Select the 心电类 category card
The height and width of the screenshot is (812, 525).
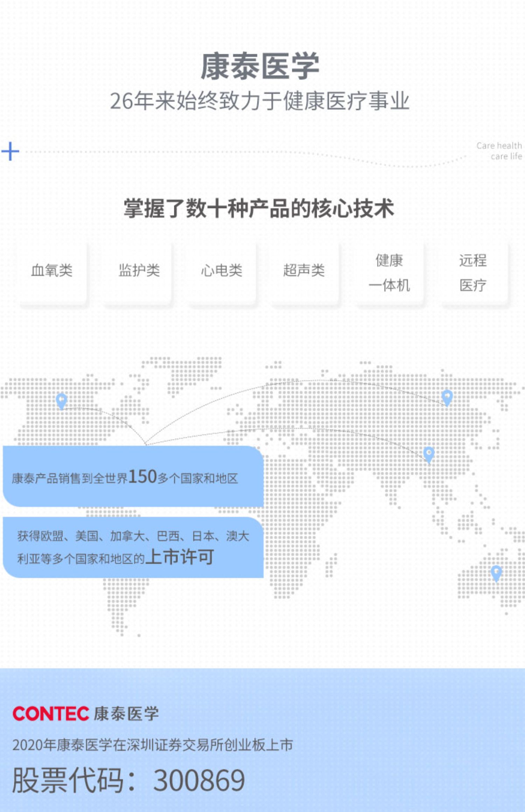coord(222,273)
